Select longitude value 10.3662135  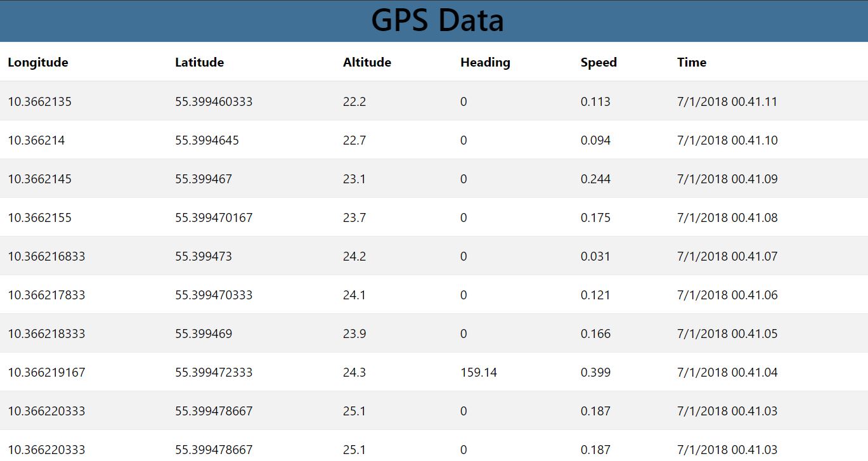[39, 101]
